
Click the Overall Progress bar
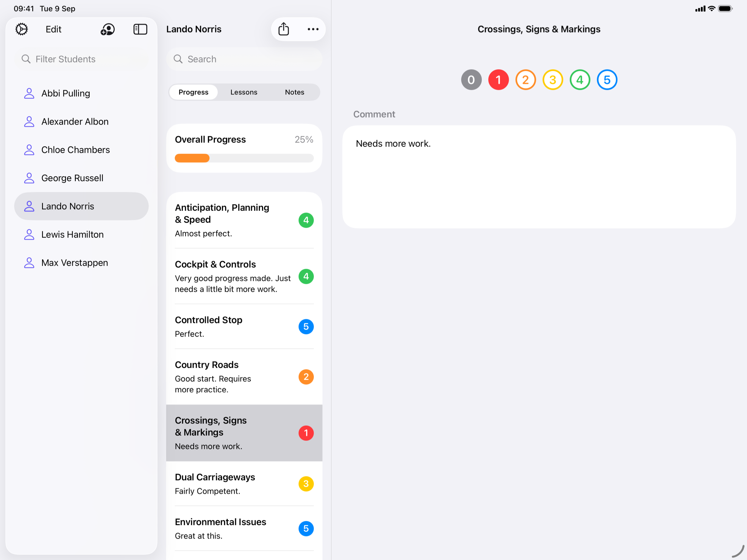[x=244, y=158]
